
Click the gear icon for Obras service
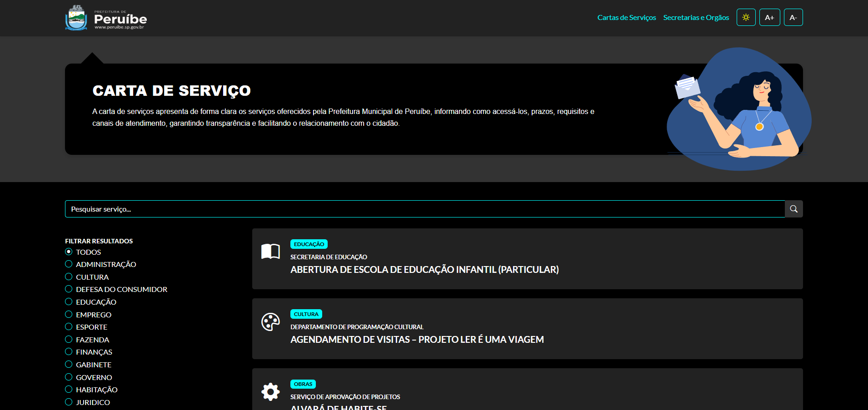[270, 391]
